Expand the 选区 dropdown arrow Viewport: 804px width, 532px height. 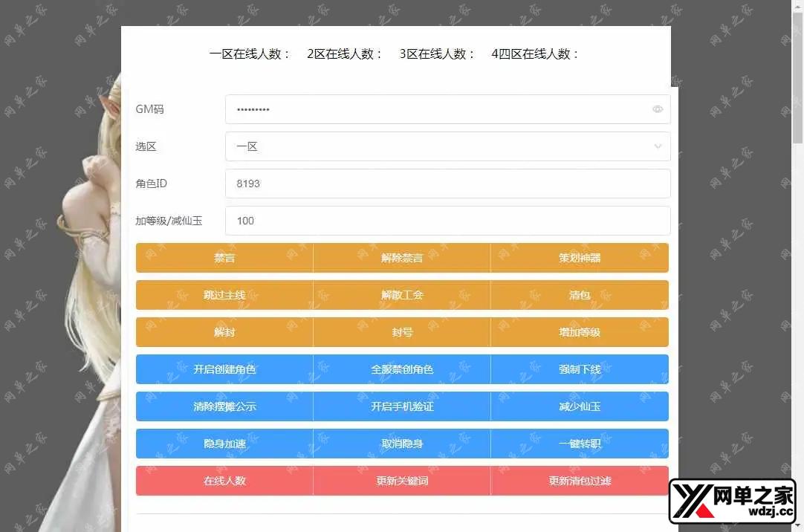click(x=658, y=146)
